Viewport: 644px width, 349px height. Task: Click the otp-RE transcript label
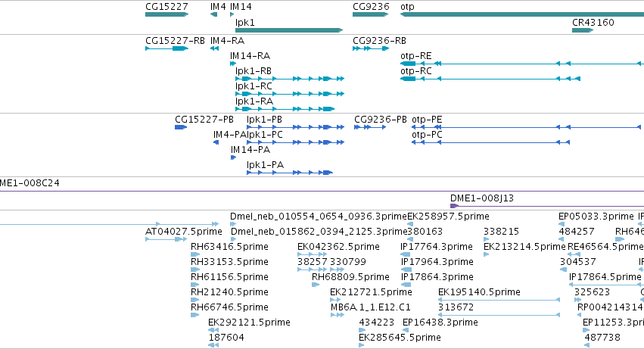click(x=416, y=56)
